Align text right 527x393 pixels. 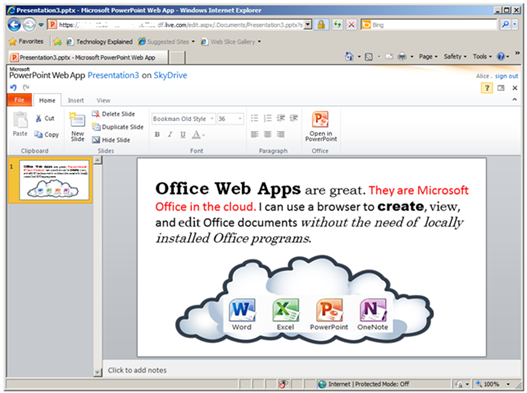[281, 134]
